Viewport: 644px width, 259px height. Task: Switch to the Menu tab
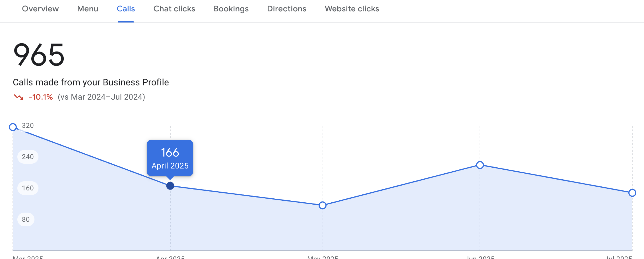(88, 9)
